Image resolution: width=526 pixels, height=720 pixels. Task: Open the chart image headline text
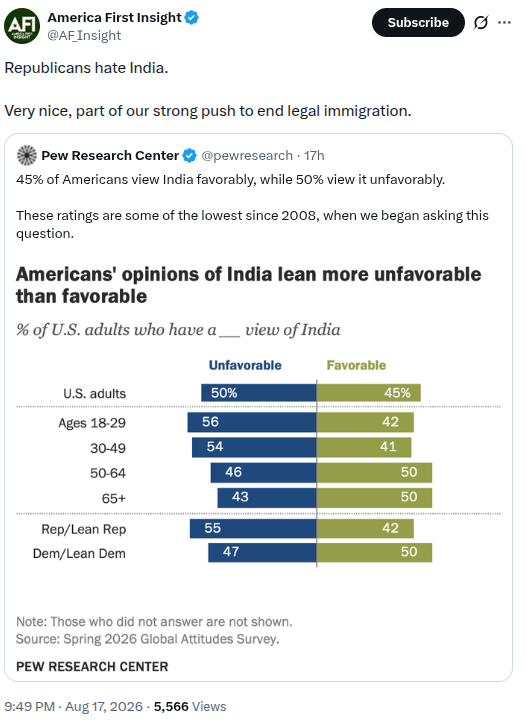click(248, 285)
